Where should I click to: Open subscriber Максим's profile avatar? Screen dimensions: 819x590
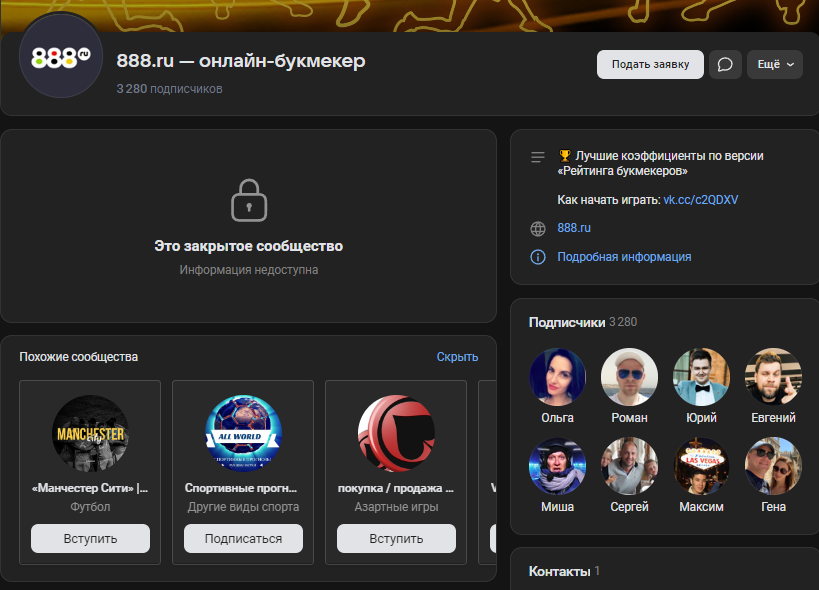coord(701,466)
